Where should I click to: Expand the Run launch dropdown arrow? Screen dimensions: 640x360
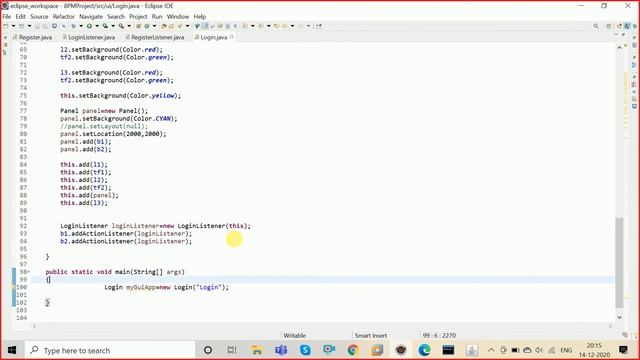coord(97,26)
